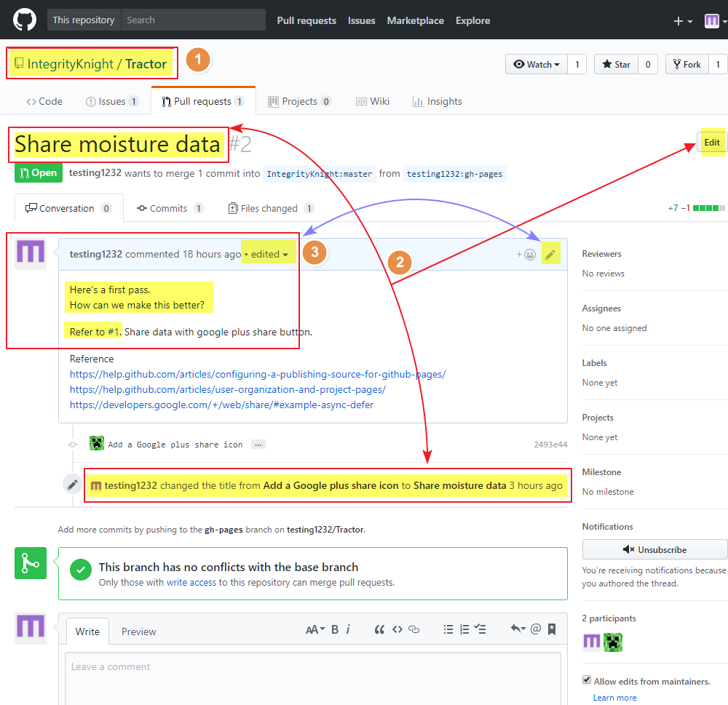Insert a code snippet using the code icon
This screenshot has height=705, width=728.
pos(397,630)
